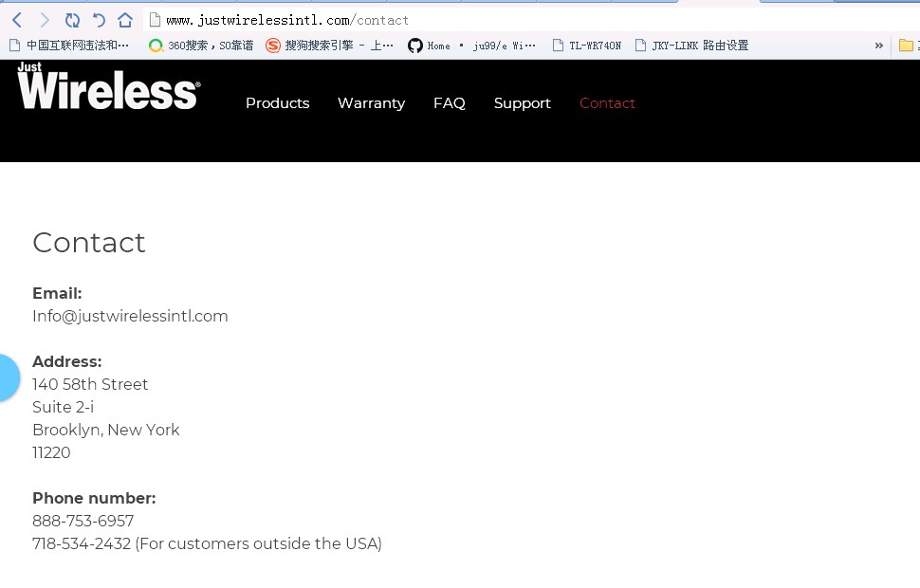The width and height of the screenshot is (920, 588).
Task: Select the Contact menu item
Action: tap(607, 103)
